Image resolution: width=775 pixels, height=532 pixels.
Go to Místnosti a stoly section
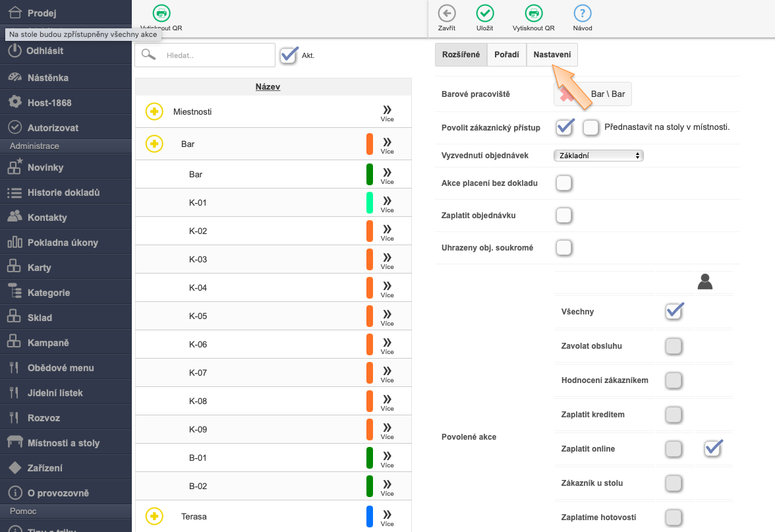tap(63, 443)
